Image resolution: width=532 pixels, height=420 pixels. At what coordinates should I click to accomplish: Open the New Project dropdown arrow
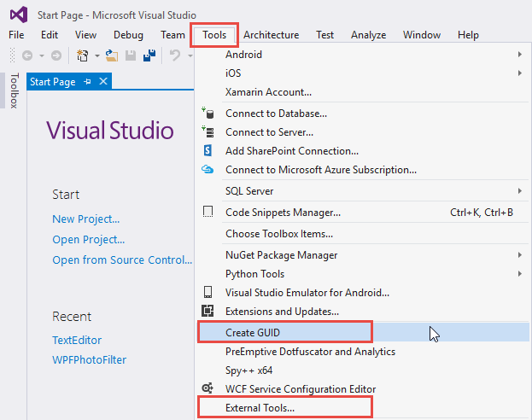click(x=97, y=55)
